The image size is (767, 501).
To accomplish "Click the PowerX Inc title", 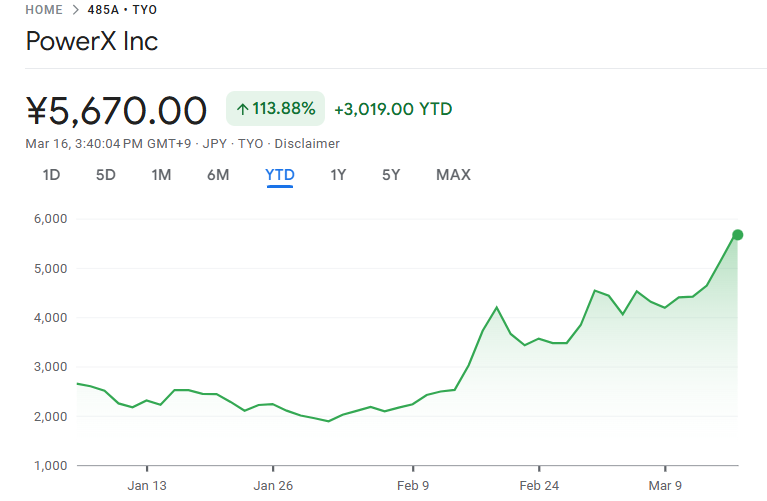I will click(92, 41).
